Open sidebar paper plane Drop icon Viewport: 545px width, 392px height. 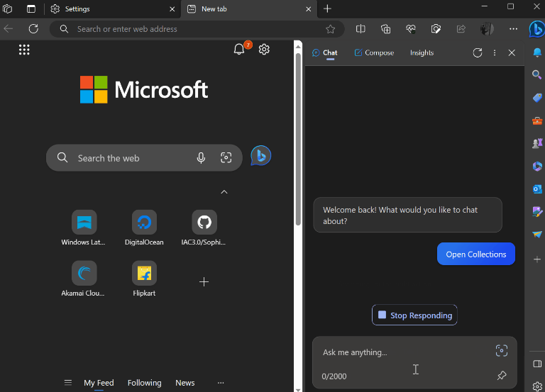pyautogui.click(x=537, y=235)
